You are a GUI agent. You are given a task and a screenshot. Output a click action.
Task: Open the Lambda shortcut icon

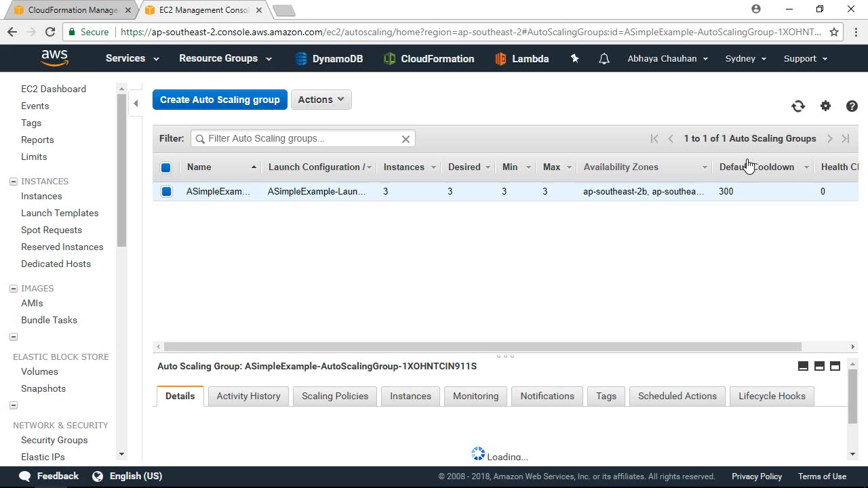click(500, 59)
